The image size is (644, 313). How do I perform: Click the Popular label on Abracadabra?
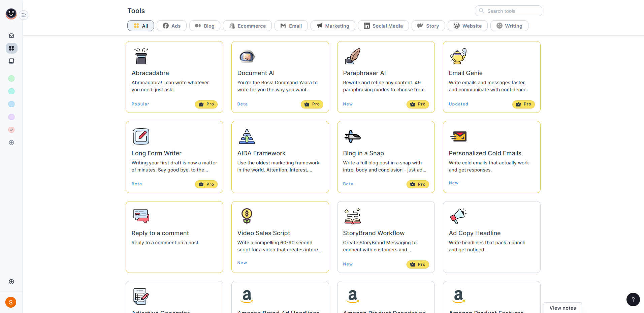coord(140,104)
